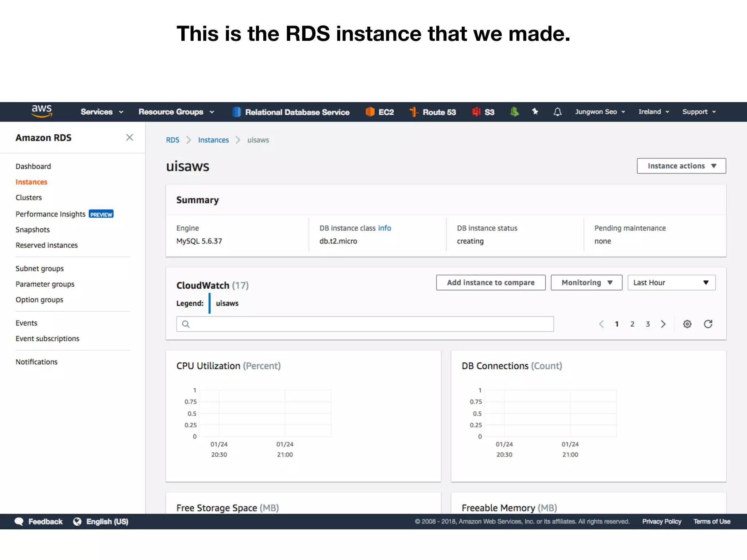Click the Instances breadcrumb link
The width and height of the screenshot is (747, 560).
[x=213, y=140]
